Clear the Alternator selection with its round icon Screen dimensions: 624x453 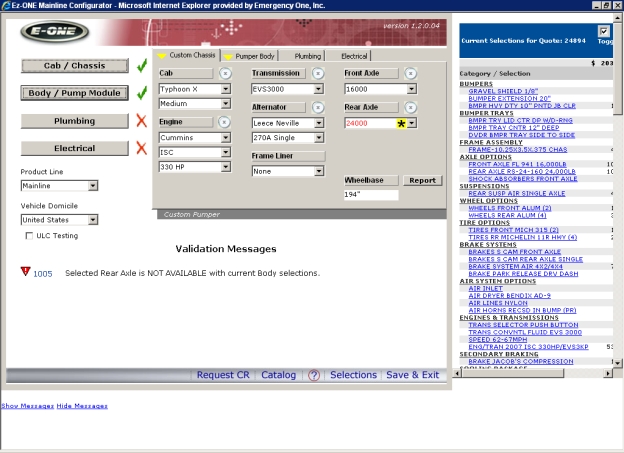(318, 107)
